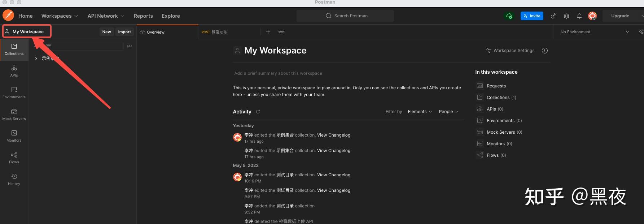Viewport: 644px width, 224px height.
Task: Open the No Environment dropdown
Action: click(x=595, y=32)
